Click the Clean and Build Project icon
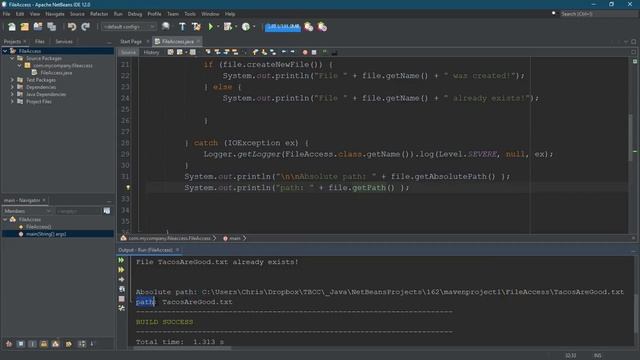Screen dimensions: 640x360 coord(196,27)
